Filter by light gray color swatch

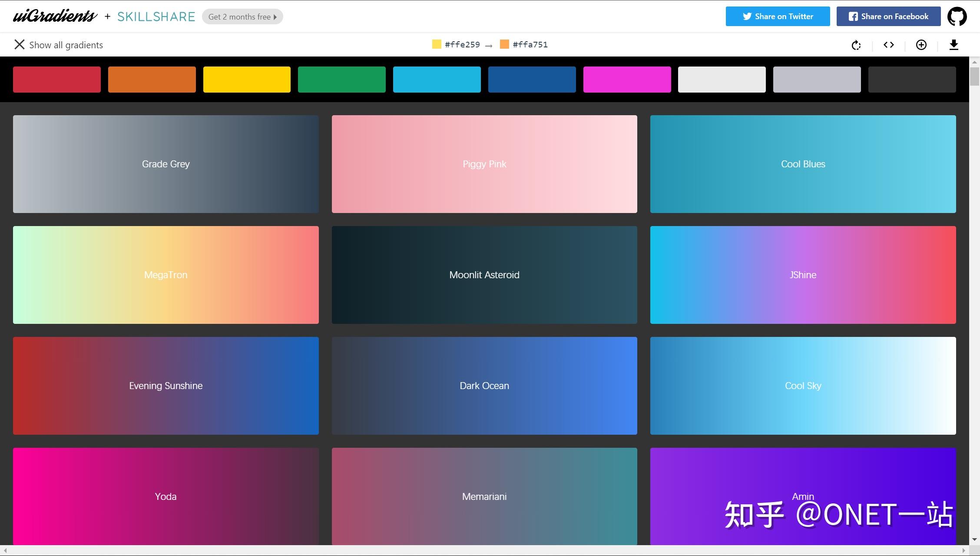pyautogui.click(x=817, y=80)
